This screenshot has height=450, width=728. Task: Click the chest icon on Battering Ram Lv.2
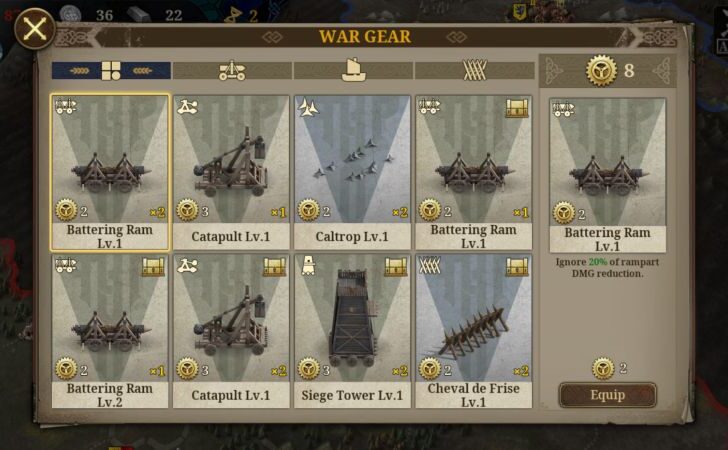coord(153,267)
